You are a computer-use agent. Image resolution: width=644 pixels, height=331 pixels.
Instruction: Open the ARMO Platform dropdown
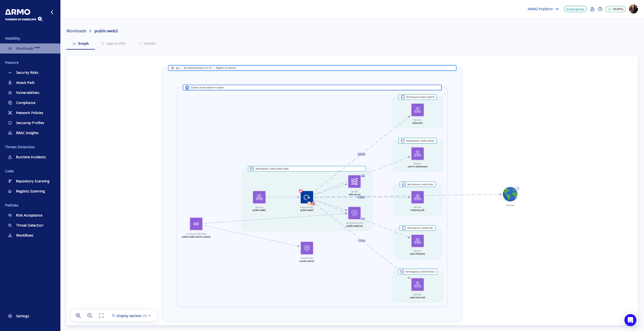[543, 9]
